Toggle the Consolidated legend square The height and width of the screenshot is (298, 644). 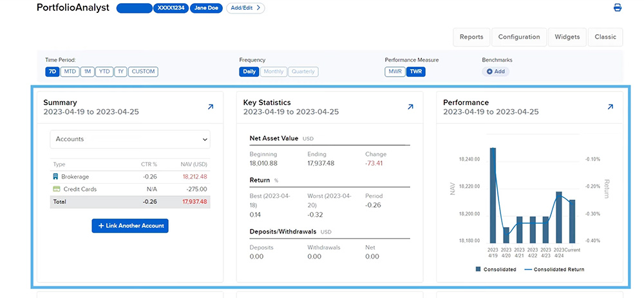pyautogui.click(x=478, y=269)
